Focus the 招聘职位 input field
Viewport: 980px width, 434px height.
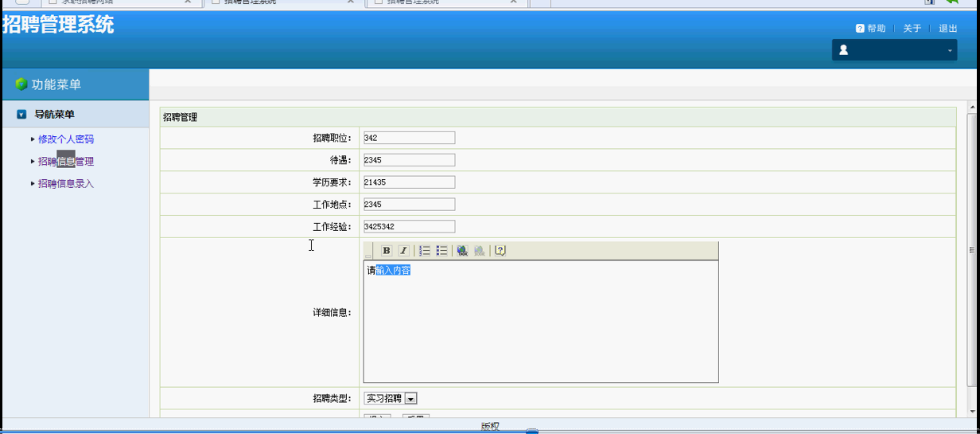409,138
